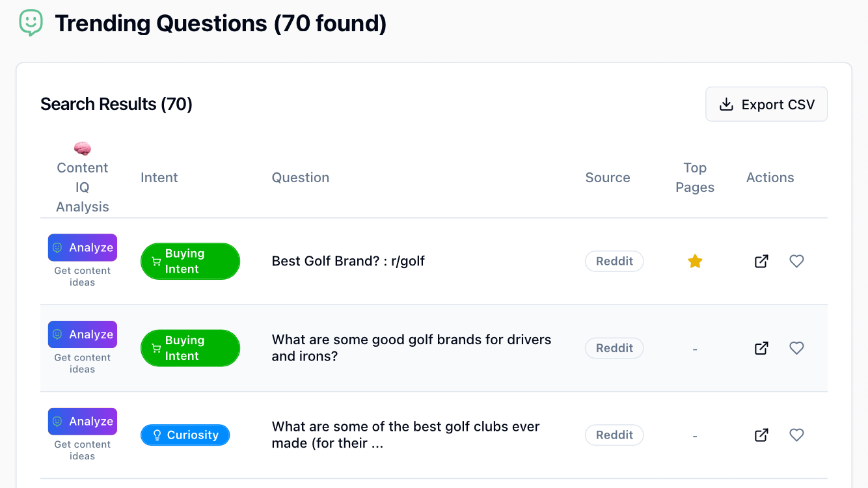The image size is (868, 488).
Task: Click Reddit source tag for Best Golf Brand
Action: click(x=614, y=261)
